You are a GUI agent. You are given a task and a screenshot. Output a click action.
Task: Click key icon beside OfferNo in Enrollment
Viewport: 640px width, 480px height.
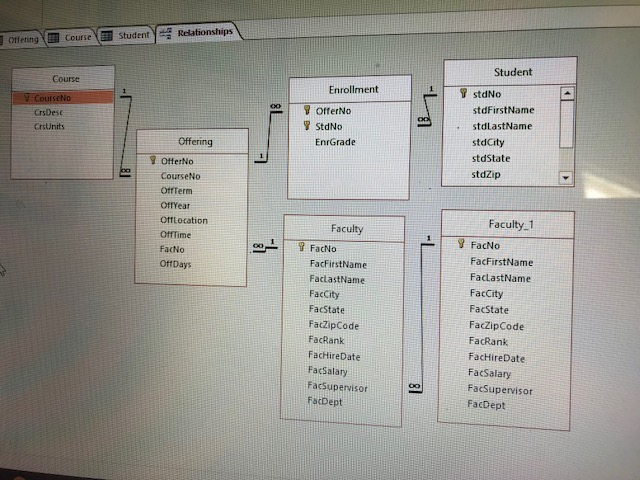coord(307,109)
